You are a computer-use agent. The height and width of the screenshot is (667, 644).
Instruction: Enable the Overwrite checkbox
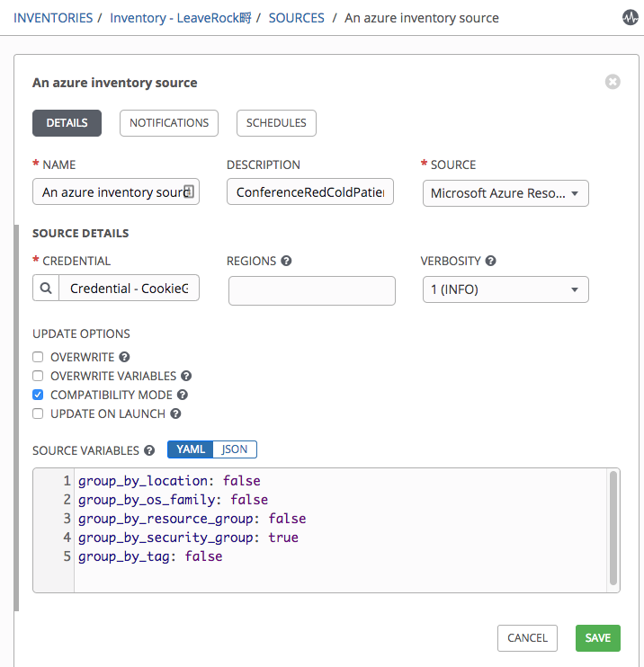click(x=38, y=357)
